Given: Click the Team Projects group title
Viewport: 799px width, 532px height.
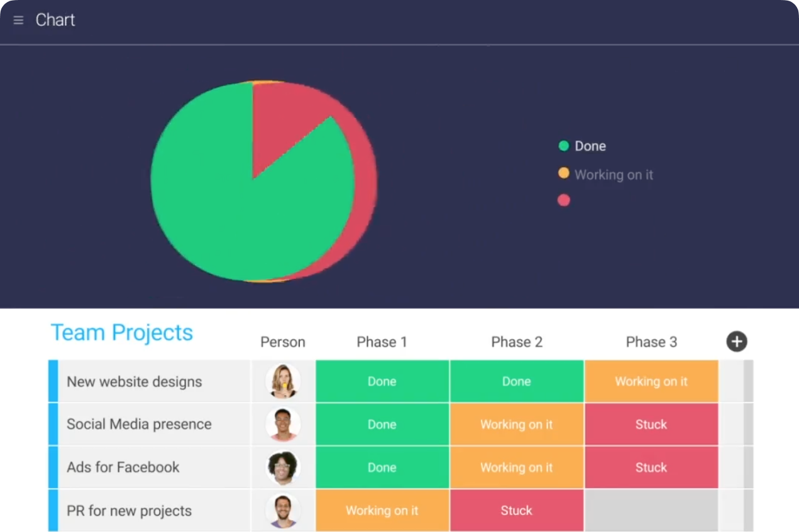Looking at the screenshot, I should [121, 332].
